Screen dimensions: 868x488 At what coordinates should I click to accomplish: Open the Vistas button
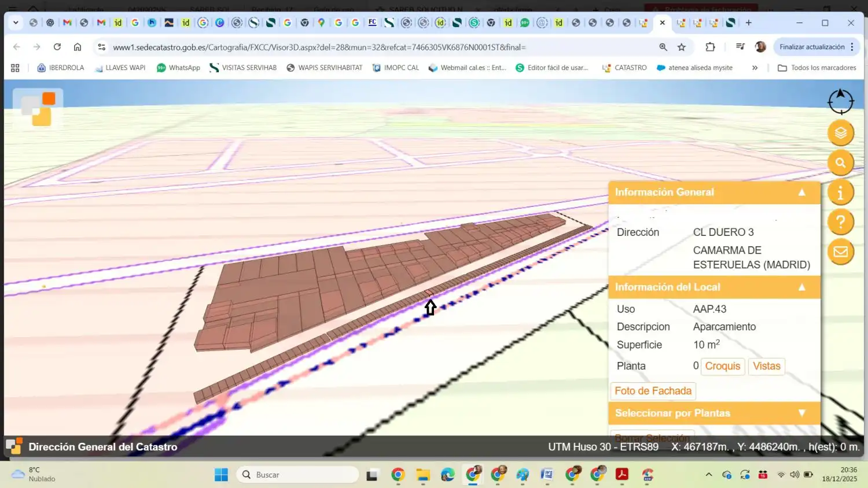pyautogui.click(x=767, y=366)
